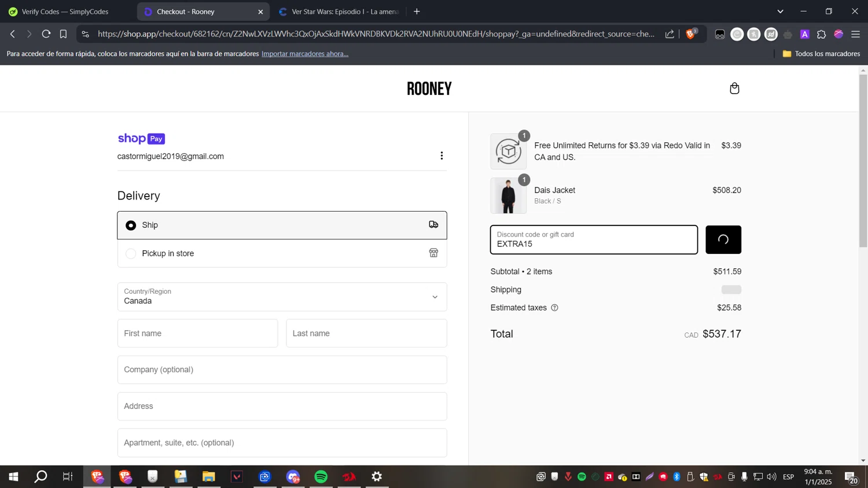
Task: Click the Apartment, suite, etc. field
Action: (x=282, y=442)
